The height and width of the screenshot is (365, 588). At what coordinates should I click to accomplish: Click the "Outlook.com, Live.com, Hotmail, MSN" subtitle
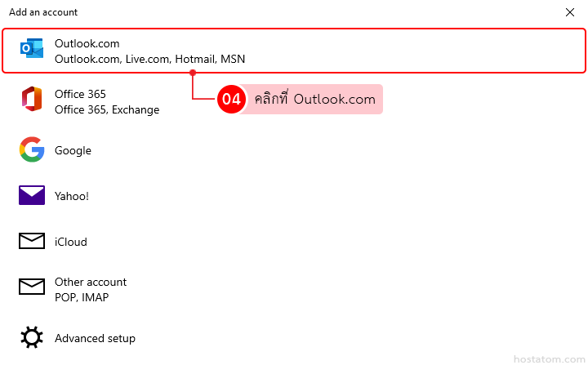pyautogui.click(x=149, y=59)
